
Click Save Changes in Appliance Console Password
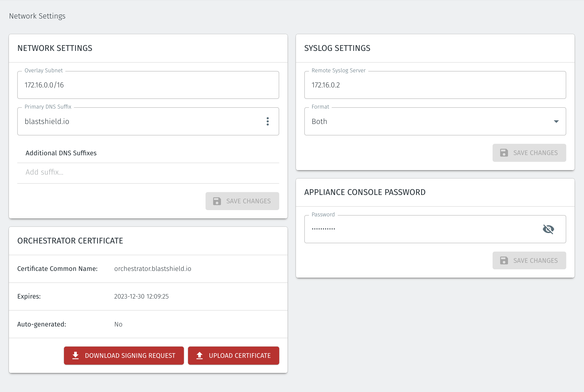coord(529,260)
